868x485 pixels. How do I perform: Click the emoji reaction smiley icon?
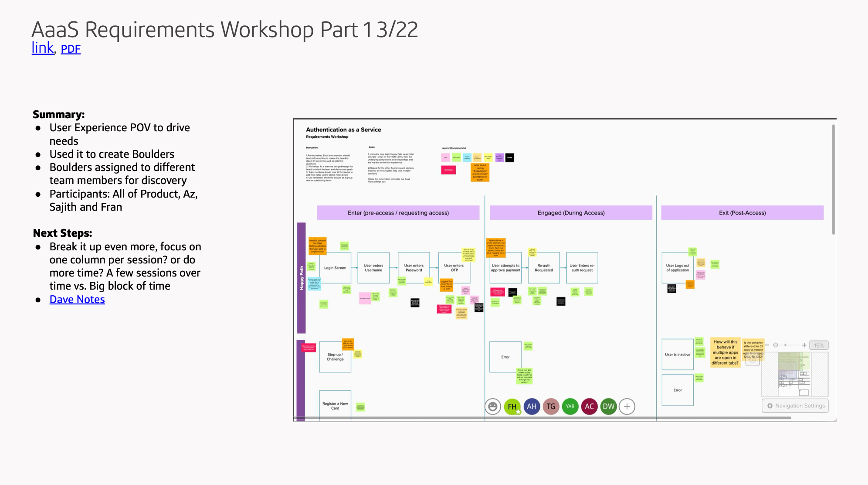click(492, 406)
